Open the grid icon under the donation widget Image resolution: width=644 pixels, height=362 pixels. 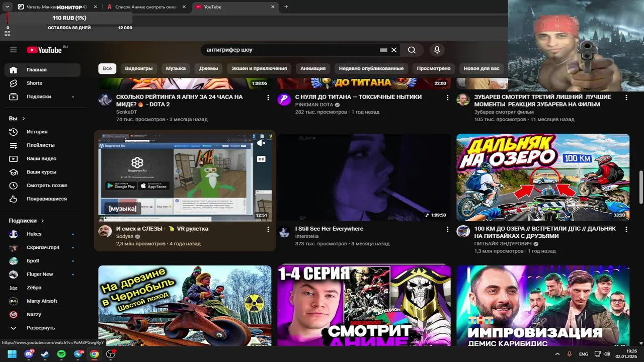pyautogui.click(x=7, y=34)
